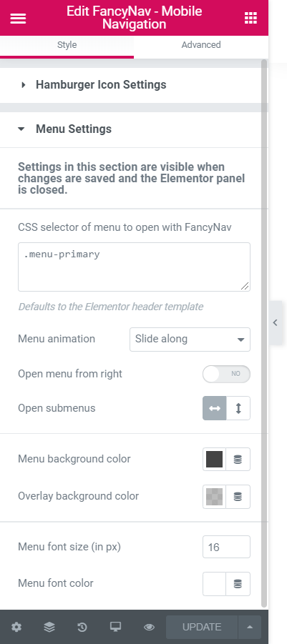The width and height of the screenshot is (287, 644).
Task: Open the Menu animation dropdown
Action: tap(190, 340)
